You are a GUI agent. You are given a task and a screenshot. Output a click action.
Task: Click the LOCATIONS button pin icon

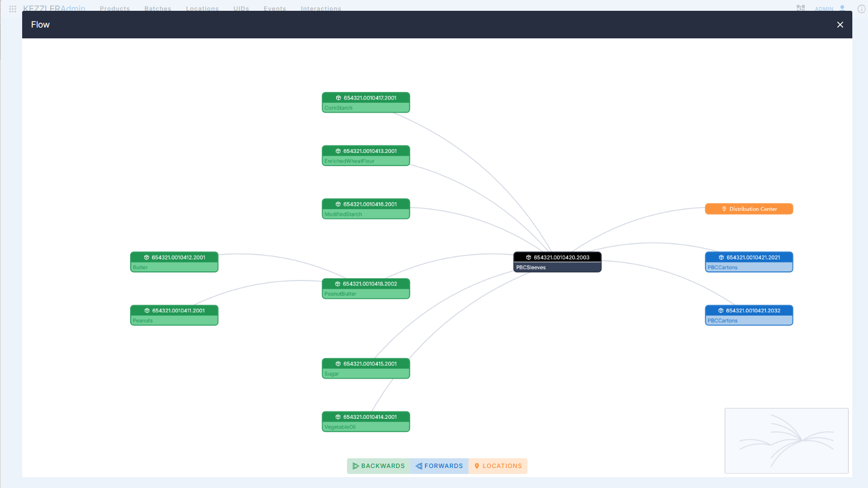point(477,466)
